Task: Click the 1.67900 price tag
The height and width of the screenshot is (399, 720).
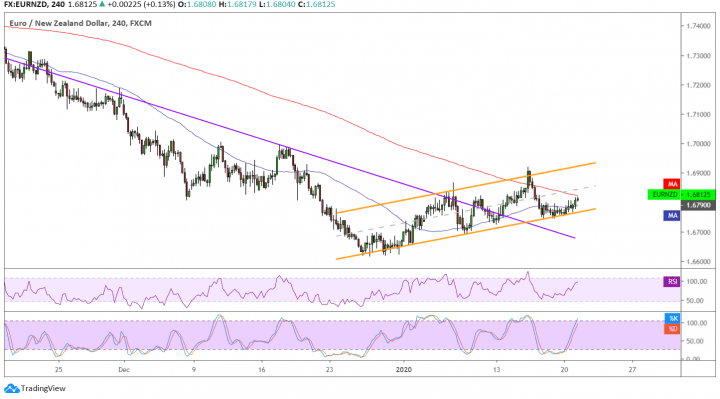Action: [698, 205]
